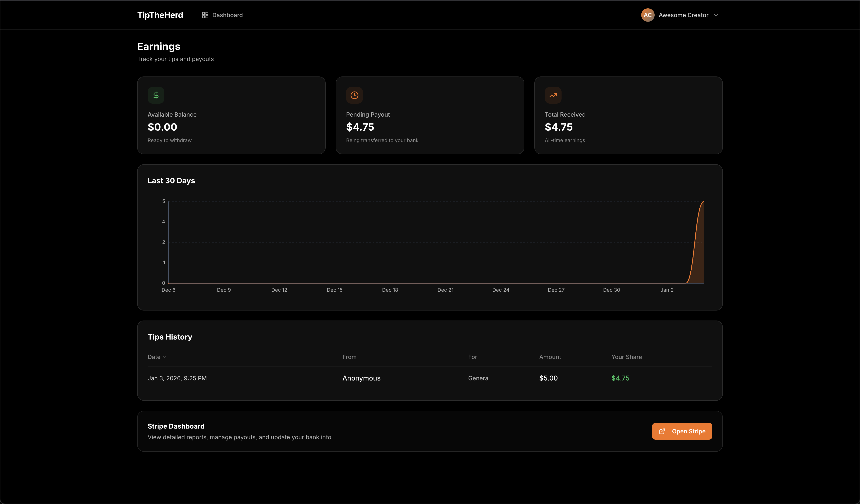Click the dollar sign icon on Available Balance card
Viewport: 860px width, 504px height.
156,95
